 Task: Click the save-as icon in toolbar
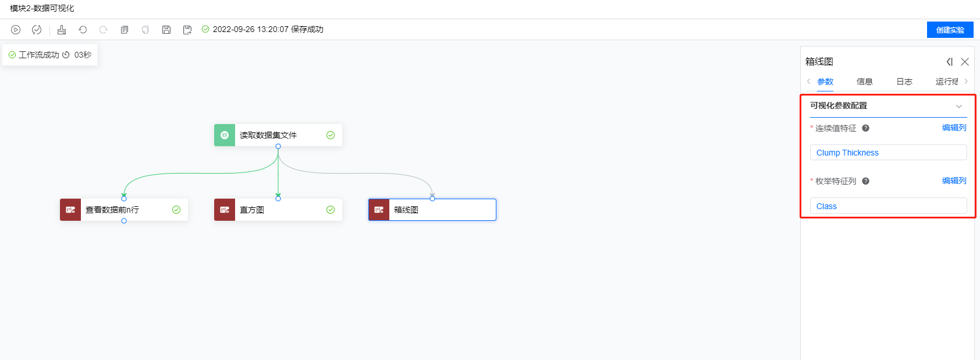click(187, 30)
